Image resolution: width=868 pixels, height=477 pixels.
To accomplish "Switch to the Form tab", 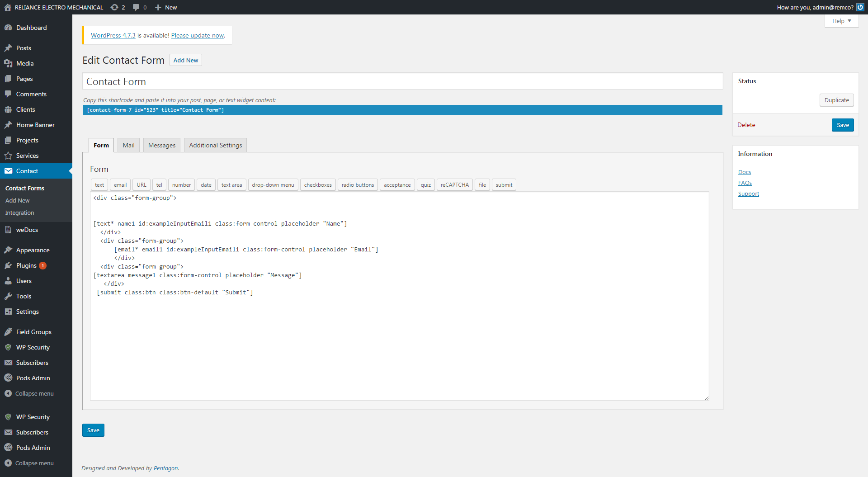I will [101, 145].
